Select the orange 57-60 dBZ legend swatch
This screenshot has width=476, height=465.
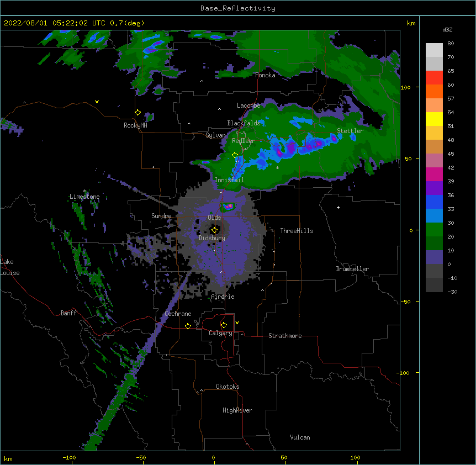[x=434, y=91]
